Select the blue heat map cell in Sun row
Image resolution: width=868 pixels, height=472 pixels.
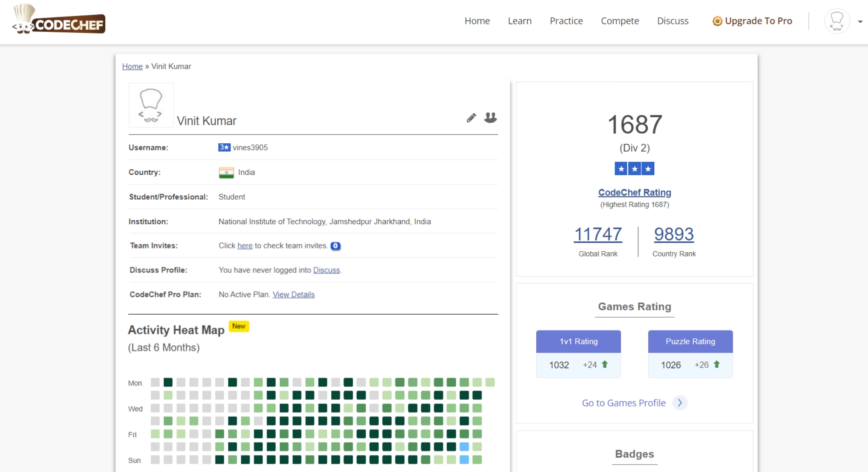tap(464, 460)
